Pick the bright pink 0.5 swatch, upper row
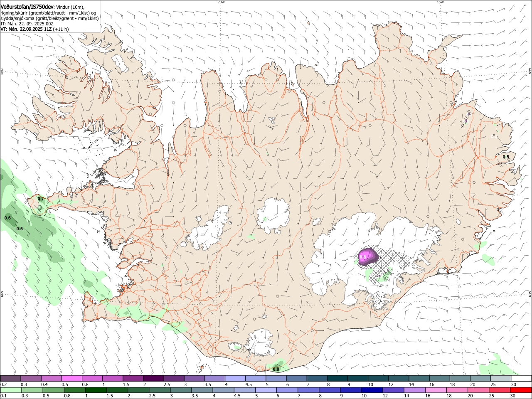 click(x=71, y=378)
